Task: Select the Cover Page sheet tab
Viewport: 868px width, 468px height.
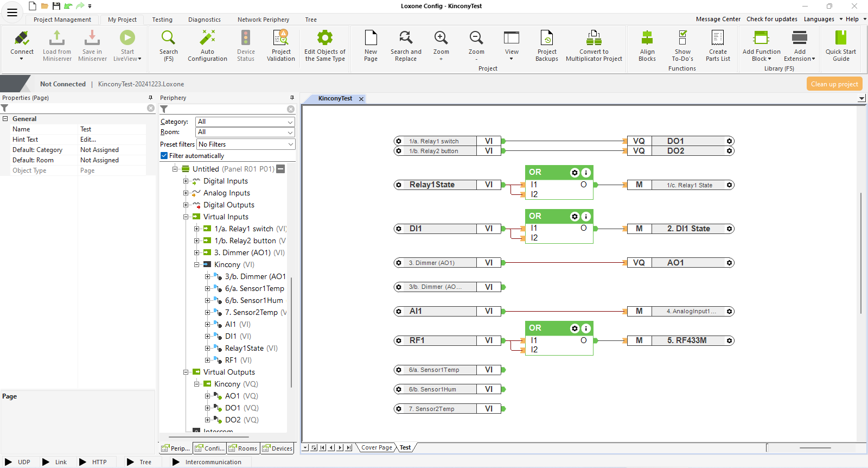Action: 376,448
